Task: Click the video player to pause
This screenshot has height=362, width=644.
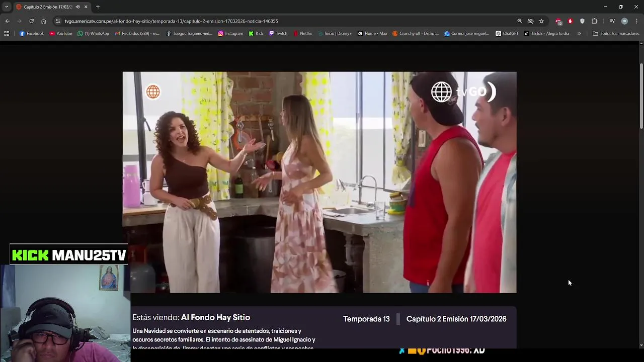Action: [319, 182]
